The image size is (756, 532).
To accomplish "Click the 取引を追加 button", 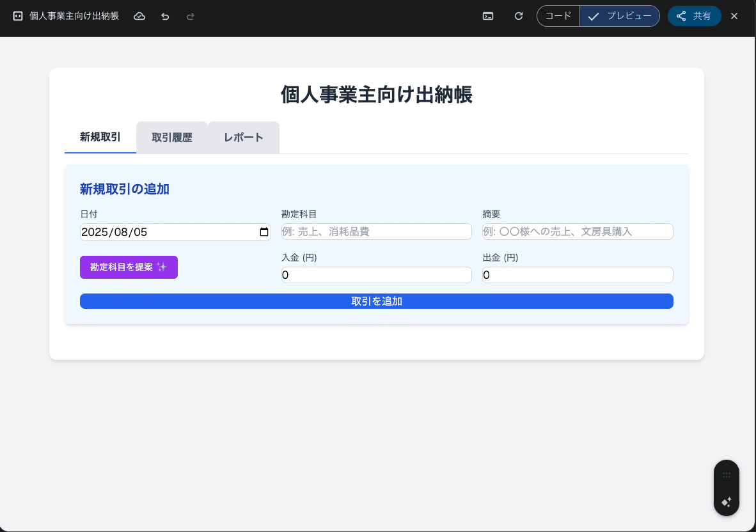I will coord(377,301).
